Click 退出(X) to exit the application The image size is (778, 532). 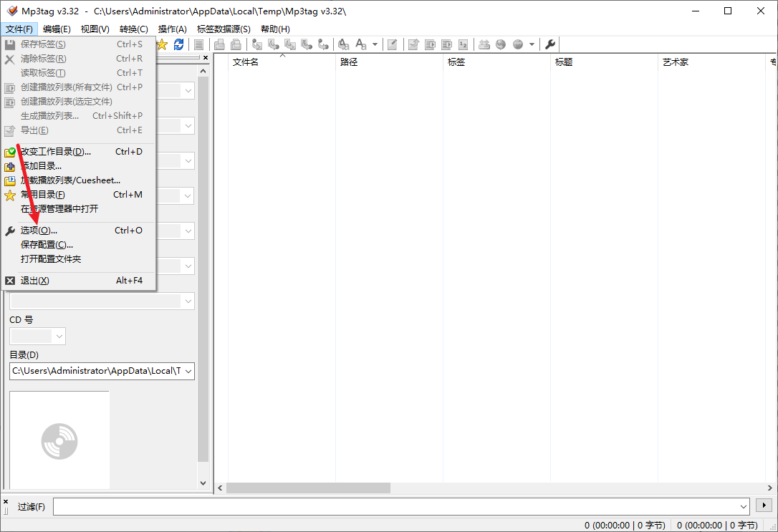(x=34, y=281)
